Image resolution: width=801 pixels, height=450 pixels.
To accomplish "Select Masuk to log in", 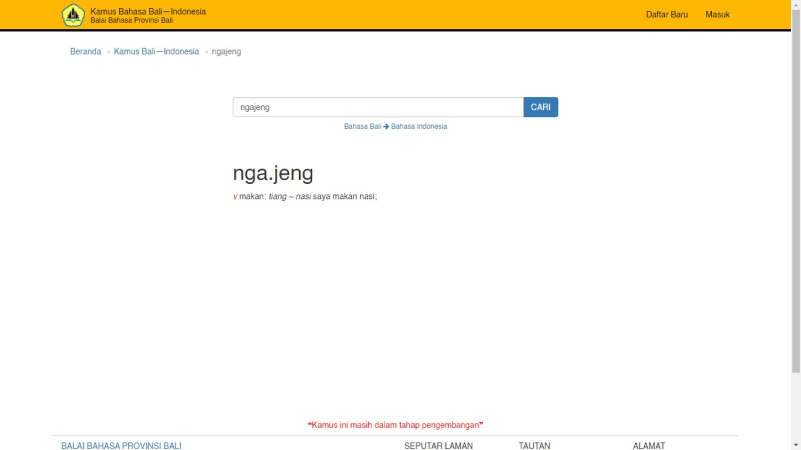I will pyautogui.click(x=717, y=15).
